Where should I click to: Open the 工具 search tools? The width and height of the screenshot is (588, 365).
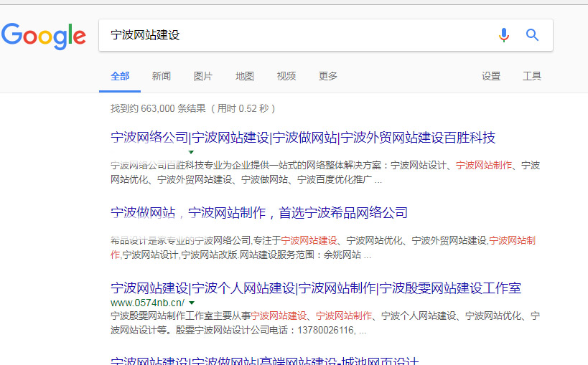532,76
